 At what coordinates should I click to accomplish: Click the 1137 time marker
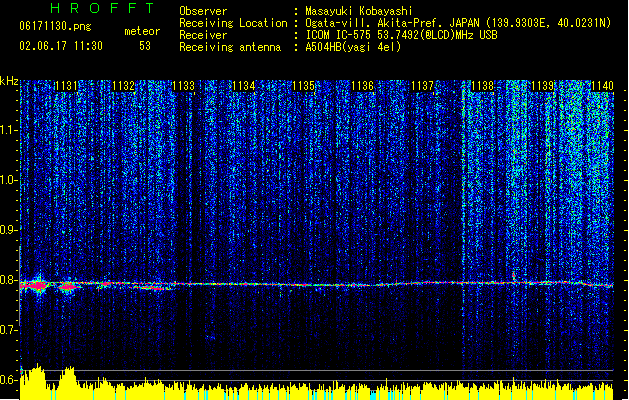coord(423,86)
